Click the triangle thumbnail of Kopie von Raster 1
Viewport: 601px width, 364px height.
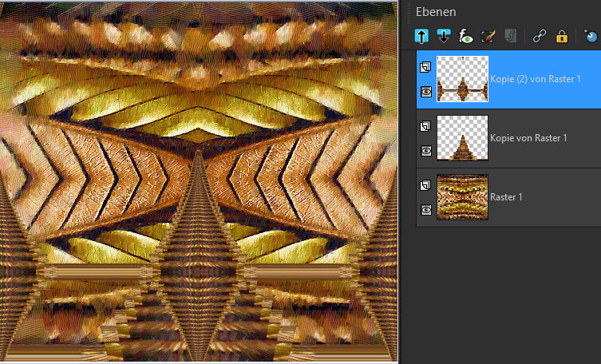pos(463,138)
